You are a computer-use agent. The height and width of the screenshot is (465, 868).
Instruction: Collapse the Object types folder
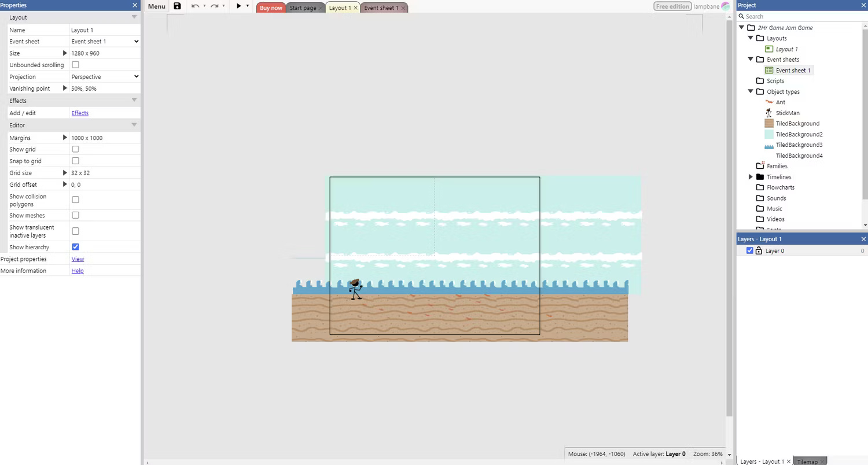pyautogui.click(x=751, y=91)
